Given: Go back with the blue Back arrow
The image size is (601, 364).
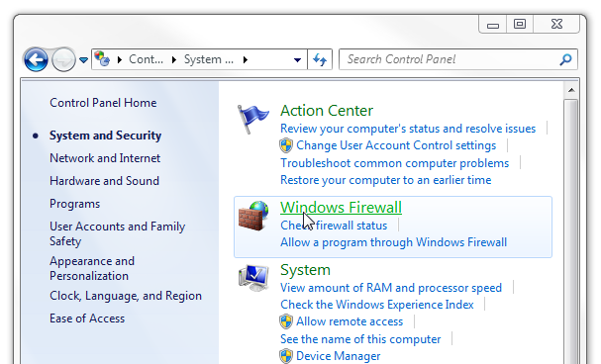Looking at the screenshot, I should pyautogui.click(x=36, y=59).
